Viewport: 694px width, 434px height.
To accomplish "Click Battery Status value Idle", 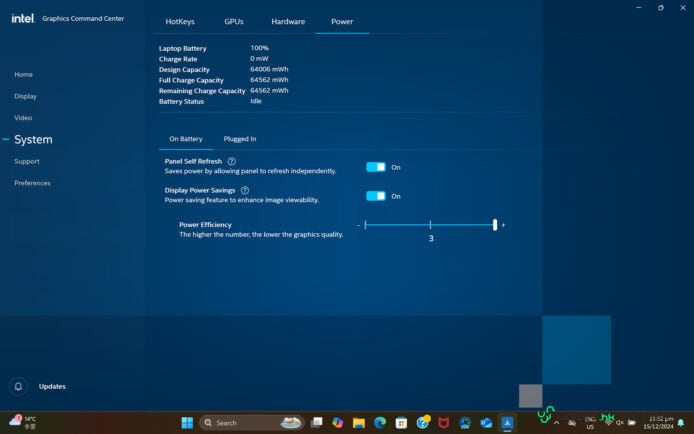I will click(x=256, y=101).
